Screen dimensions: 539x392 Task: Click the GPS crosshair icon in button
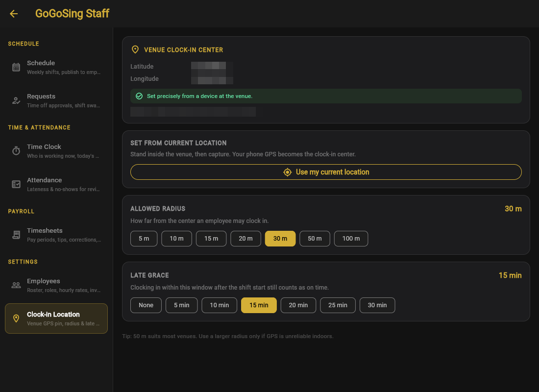pyautogui.click(x=287, y=172)
